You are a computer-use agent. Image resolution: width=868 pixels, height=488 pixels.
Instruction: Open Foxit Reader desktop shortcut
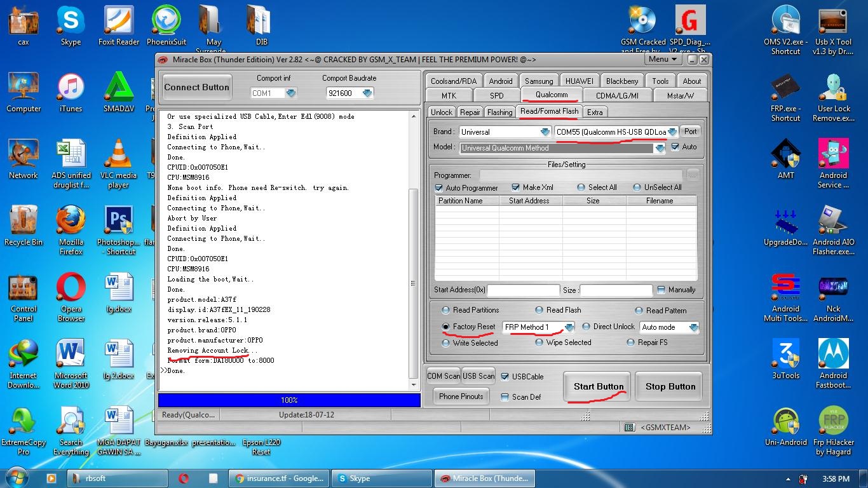point(119,26)
